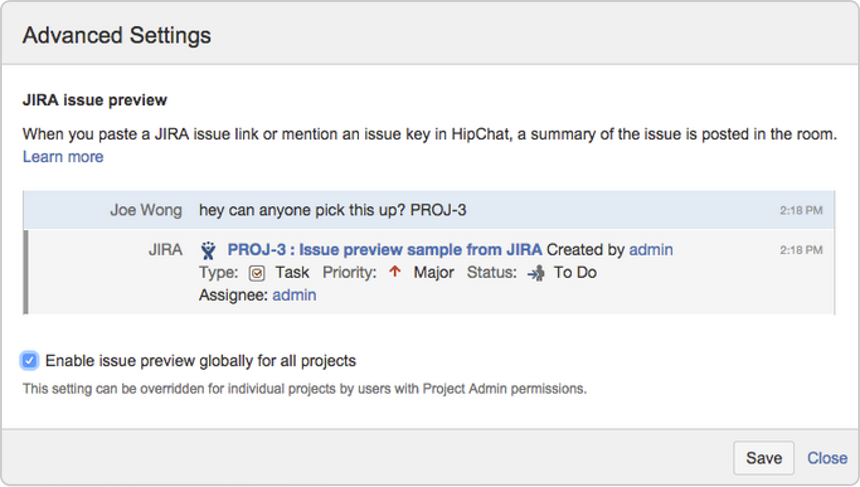Open the Learn more link
The image size is (860, 487).
(63, 157)
